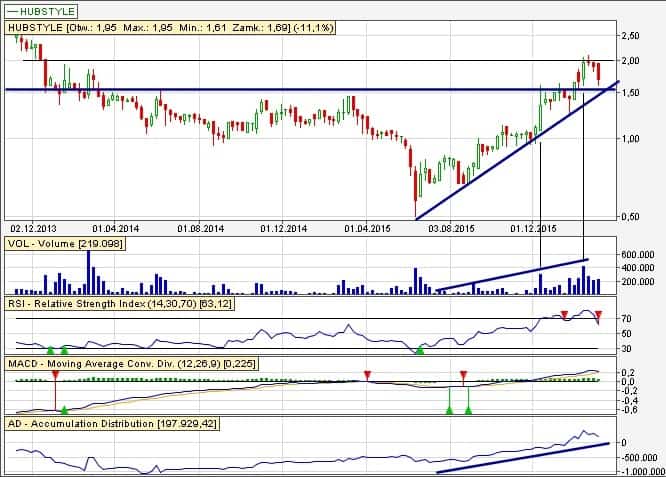Click the rightmost red arrow in RSI panel
666x477 pixels.
(598, 315)
